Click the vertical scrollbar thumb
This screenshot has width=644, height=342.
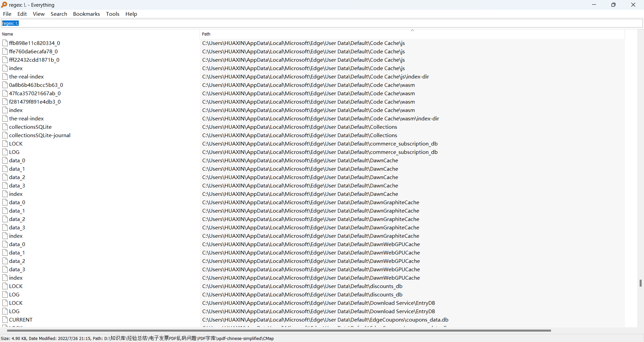click(x=640, y=283)
